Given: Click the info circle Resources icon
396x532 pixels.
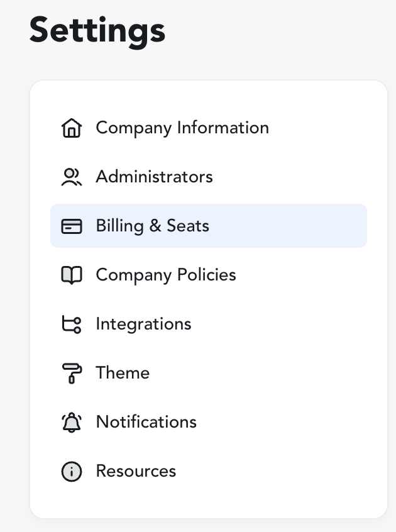Looking at the screenshot, I should (72, 472).
